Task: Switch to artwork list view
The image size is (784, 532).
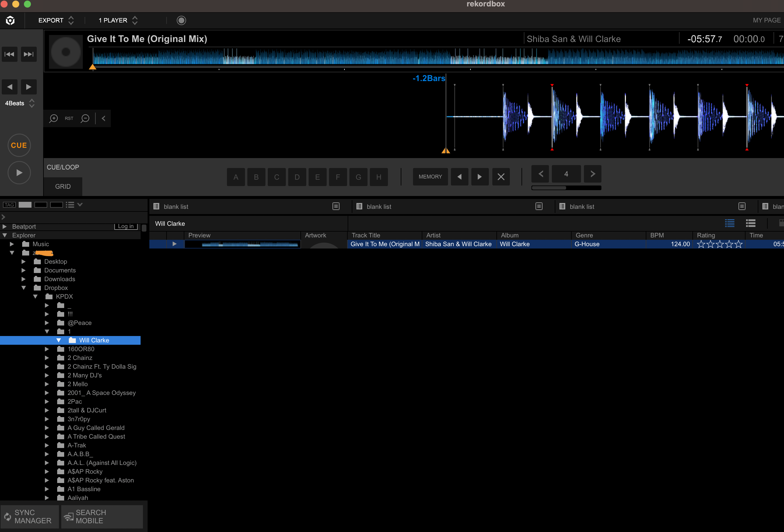Action: click(x=750, y=223)
